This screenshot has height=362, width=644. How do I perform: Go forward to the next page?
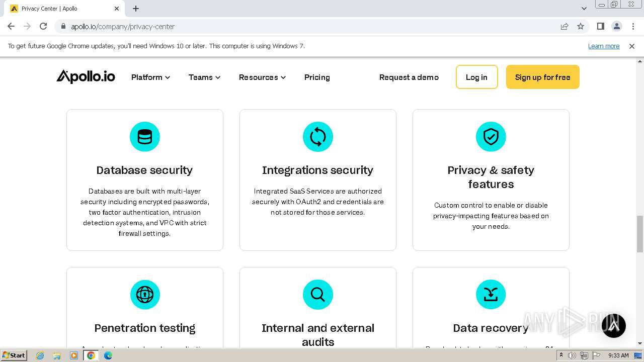coord(27,26)
